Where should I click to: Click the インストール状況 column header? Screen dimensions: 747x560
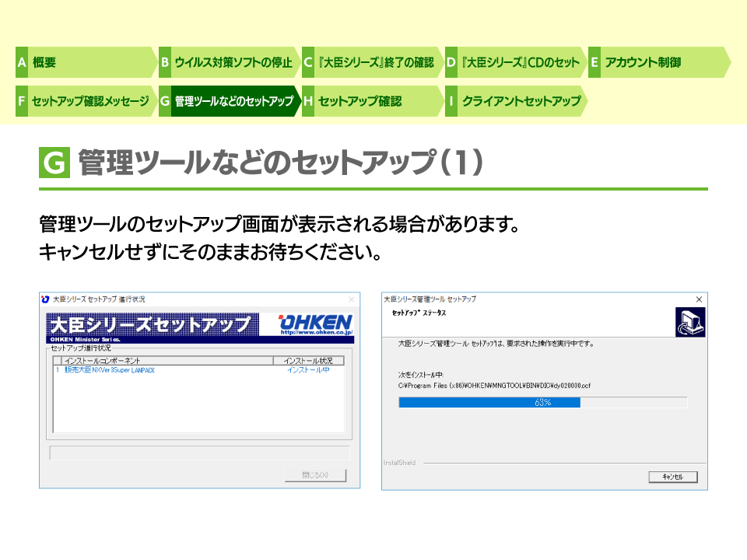point(309,360)
